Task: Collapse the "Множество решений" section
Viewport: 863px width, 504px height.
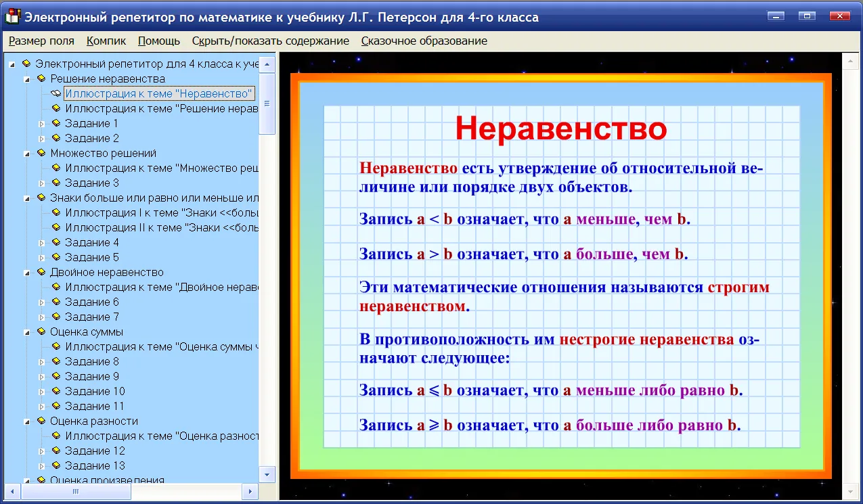Action: [28, 154]
